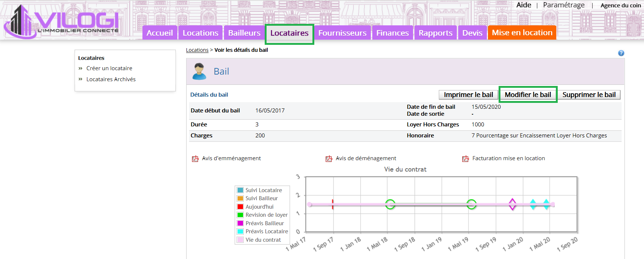Open the Accueil tab
Image resolution: width=644 pixels, height=259 pixels.
click(160, 33)
